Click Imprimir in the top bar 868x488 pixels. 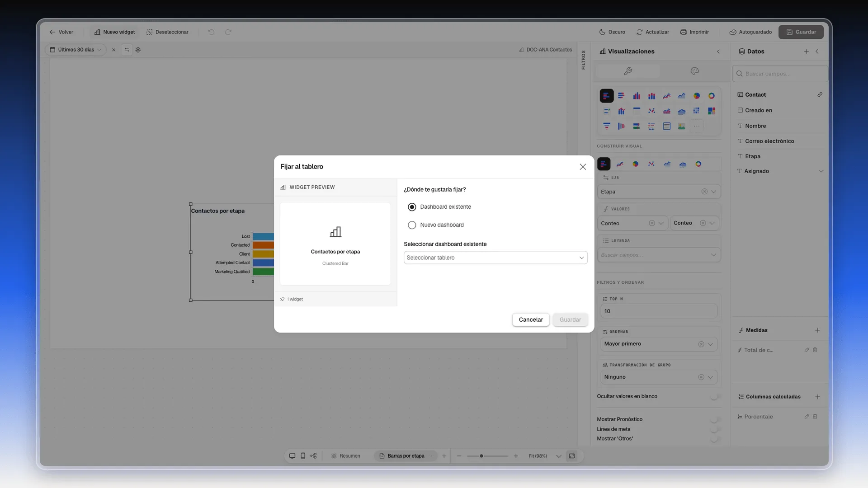694,32
